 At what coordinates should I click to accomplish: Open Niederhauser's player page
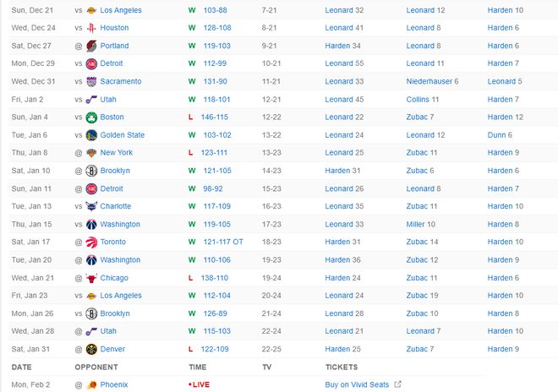429,81
